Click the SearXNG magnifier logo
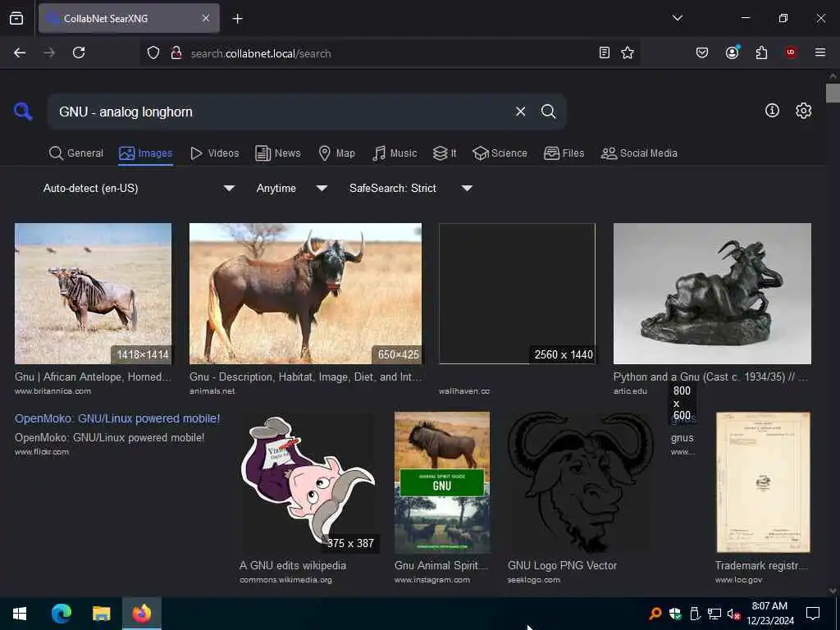The height and width of the screenshot is (630, 840). point(23,112)
